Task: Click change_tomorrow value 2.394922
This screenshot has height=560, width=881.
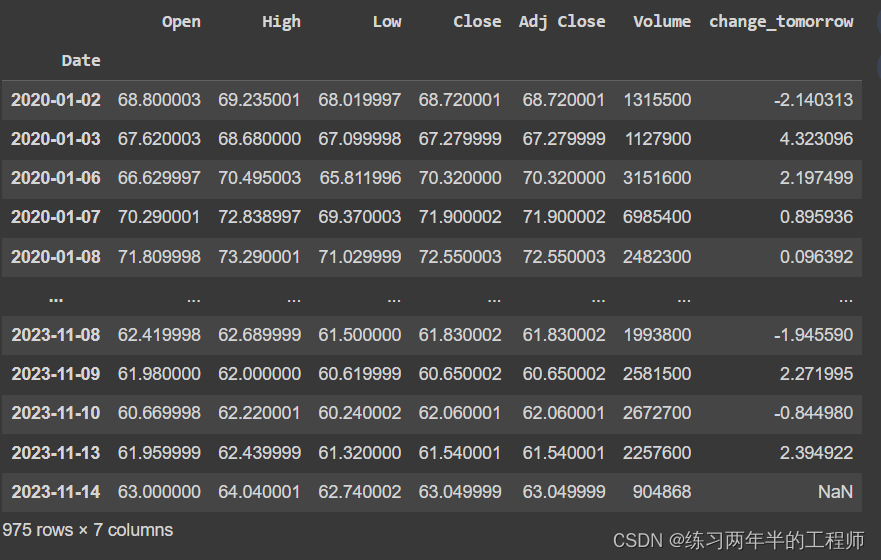Action: pyautogui.click(x=816, y=453)
